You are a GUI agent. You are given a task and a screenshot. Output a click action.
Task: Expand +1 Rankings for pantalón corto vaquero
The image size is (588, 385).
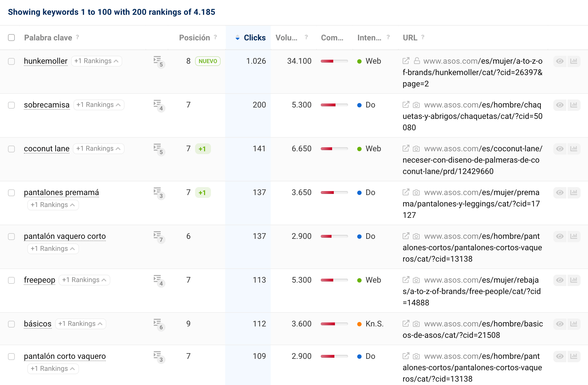point(53,369)
